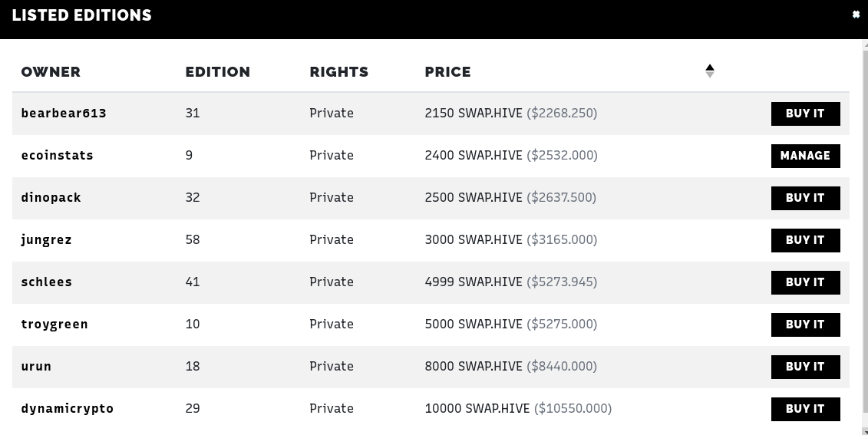The height and width of the screenshot is (435, 868).
Task: Open owner schlees profile
Action: (x=47, y=282)
